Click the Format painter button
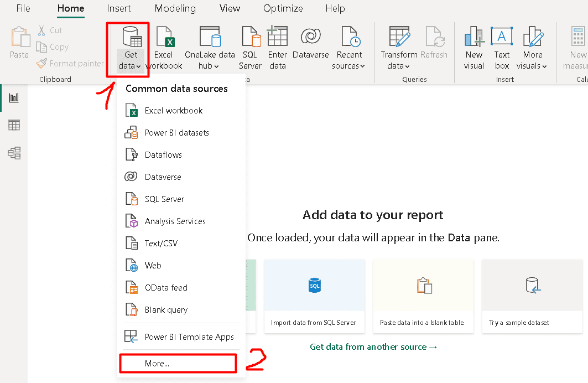Screen dimensions: 588x383 coord(70,64)
